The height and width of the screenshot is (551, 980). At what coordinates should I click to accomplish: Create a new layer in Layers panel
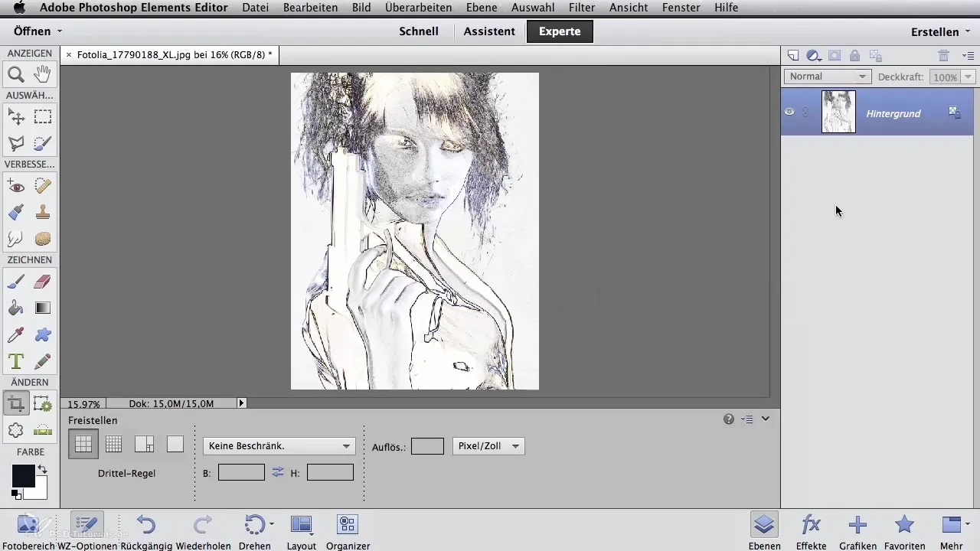[x=793, y=56]
